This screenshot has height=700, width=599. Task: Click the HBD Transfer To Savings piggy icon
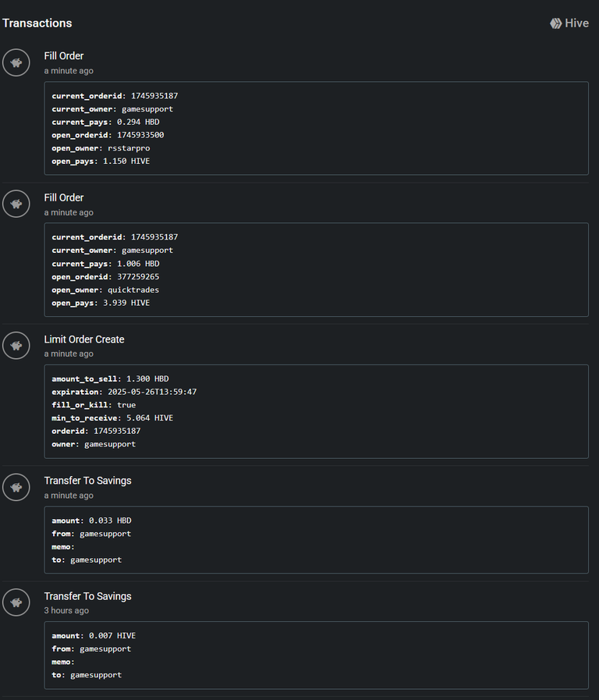point(16,487)
